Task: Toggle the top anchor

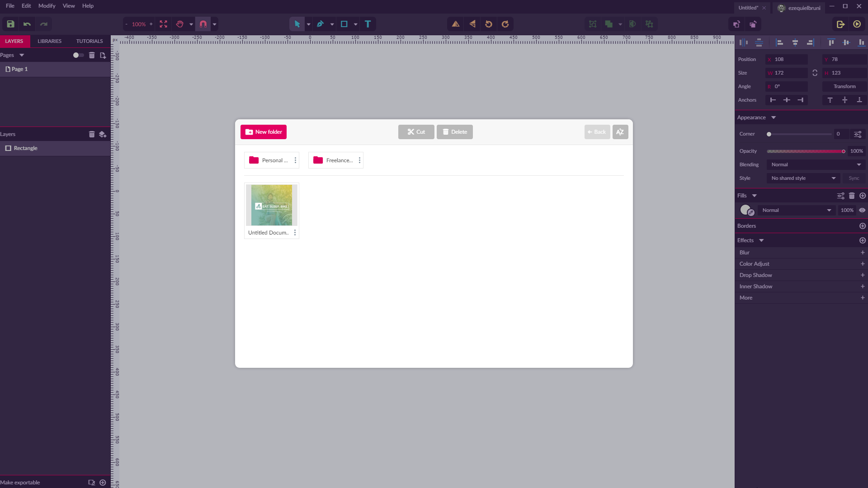Action: tap(830, 100)
